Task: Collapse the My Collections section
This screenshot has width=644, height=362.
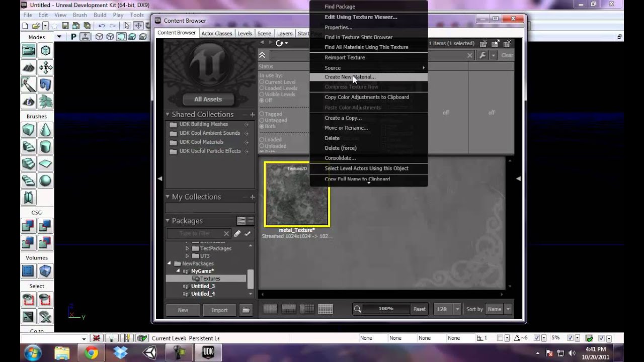Action: pos(168,197)
